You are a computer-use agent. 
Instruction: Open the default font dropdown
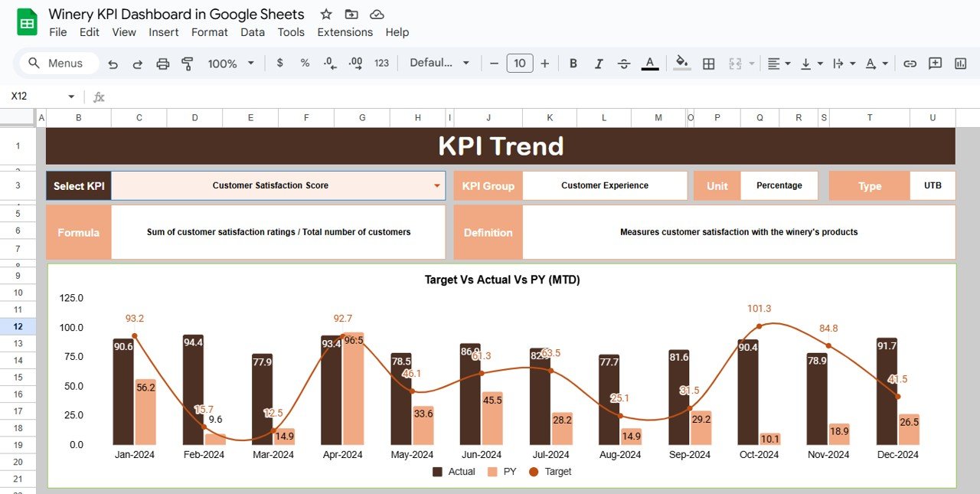[x=439, y=64]
